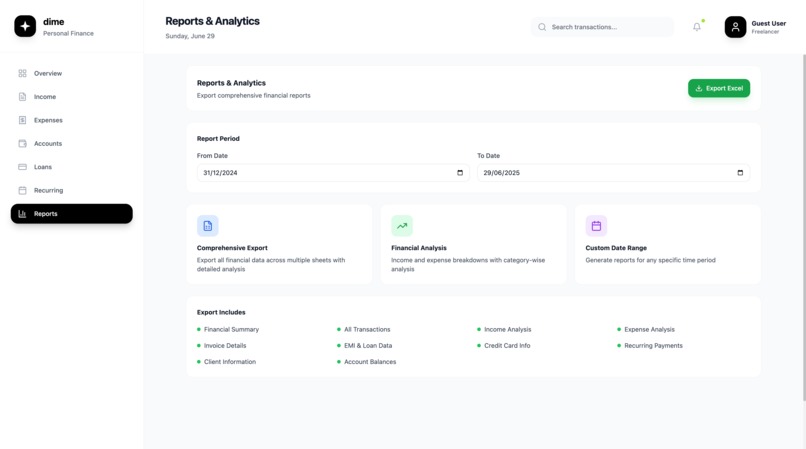Click the Comprehensive Export card title

tap(232, 248)
